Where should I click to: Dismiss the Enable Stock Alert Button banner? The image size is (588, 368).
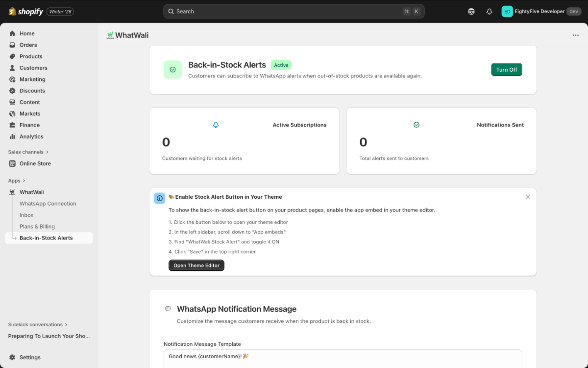(x=528, y=196)
